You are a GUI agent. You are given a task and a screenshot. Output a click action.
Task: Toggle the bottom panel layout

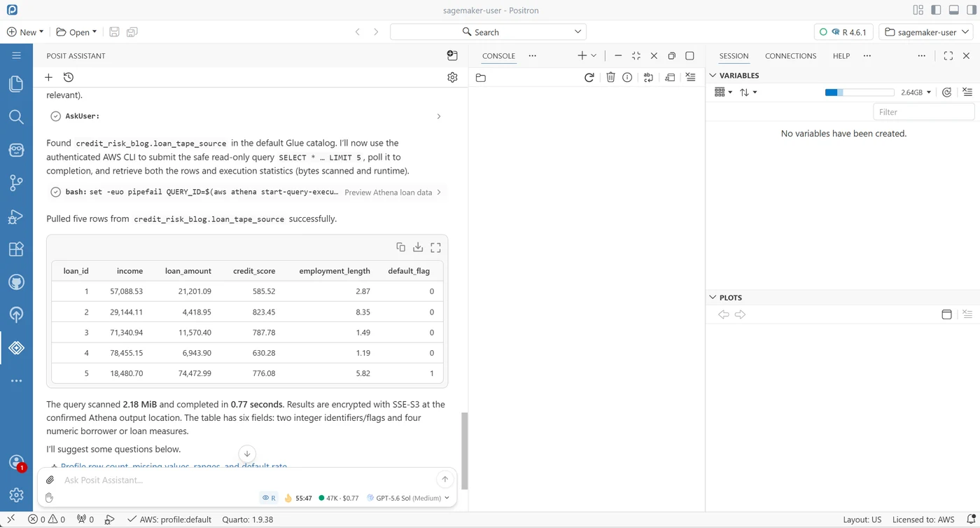953,11
